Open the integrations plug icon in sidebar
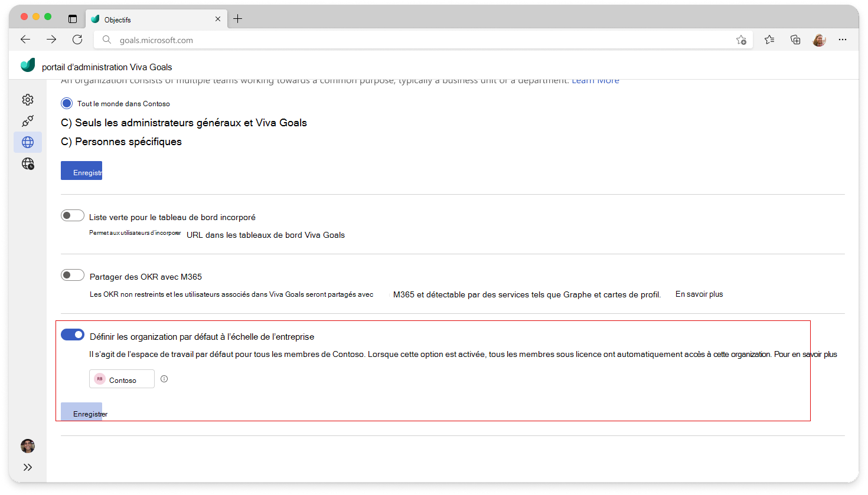This screenshot has height=495, width=868. point(28,121)
